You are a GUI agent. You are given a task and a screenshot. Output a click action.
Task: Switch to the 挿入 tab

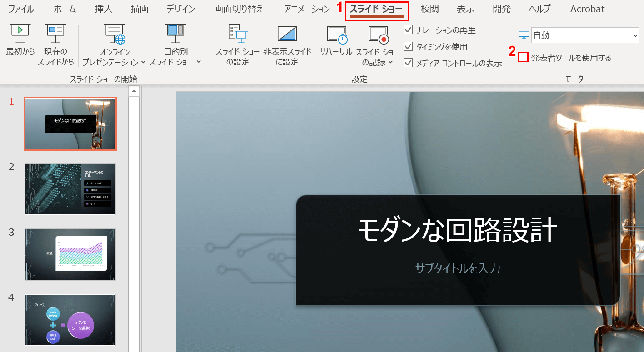pos(104,9)
